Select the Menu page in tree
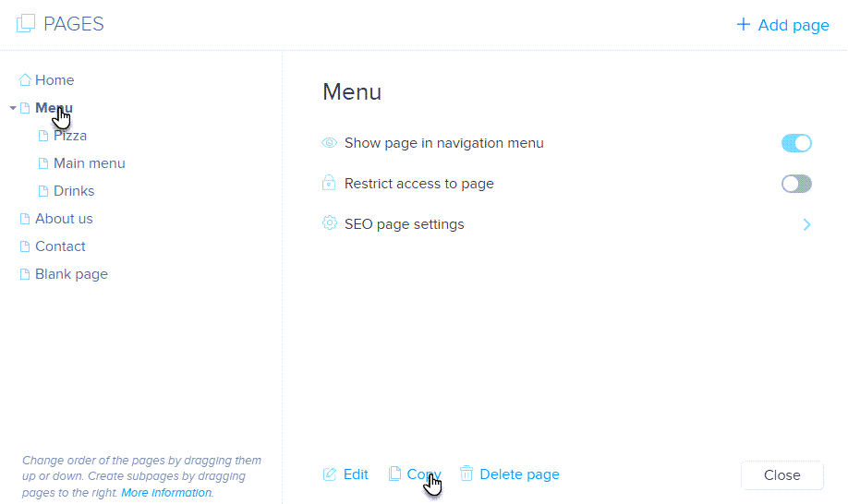The height and width of the screenshot is (504, 848). pos(54,108)
